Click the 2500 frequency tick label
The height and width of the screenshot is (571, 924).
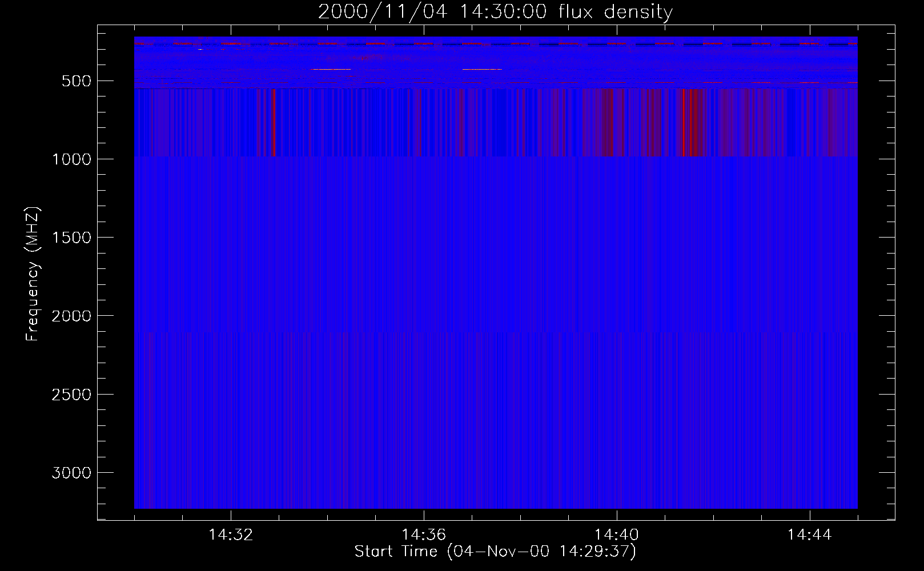[71, 395]
